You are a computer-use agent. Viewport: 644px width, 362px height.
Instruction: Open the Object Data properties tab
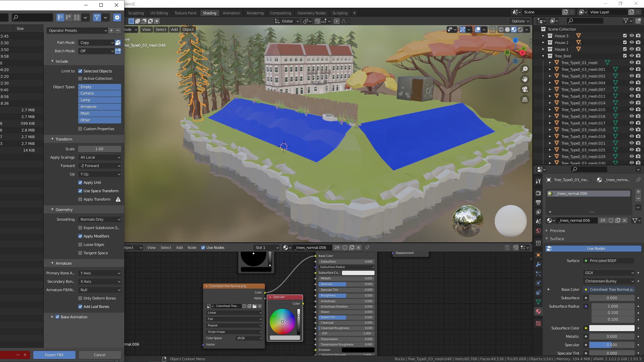pos(538,302)
